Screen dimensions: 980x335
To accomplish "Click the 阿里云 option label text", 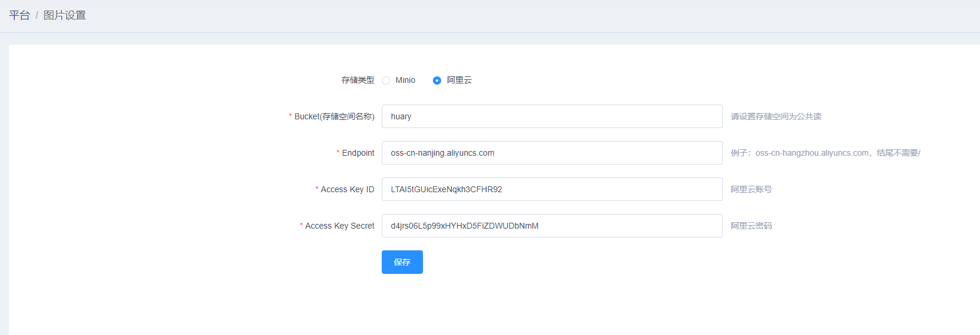I will coord(459,81).
